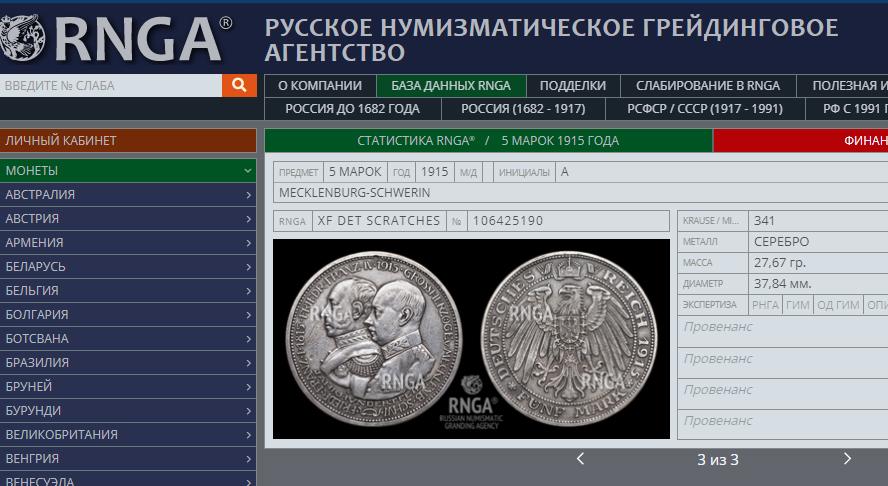
Task: Open СЛАБИРОВАНИЕ В RNGA menu item
Action: (708, 86)
